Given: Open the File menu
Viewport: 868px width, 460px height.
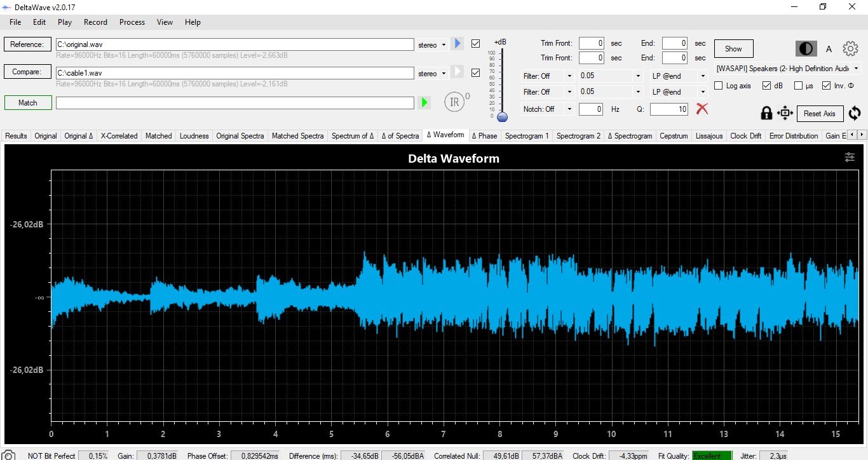Looking at the screenshot, I should click(x=15, y=22).
